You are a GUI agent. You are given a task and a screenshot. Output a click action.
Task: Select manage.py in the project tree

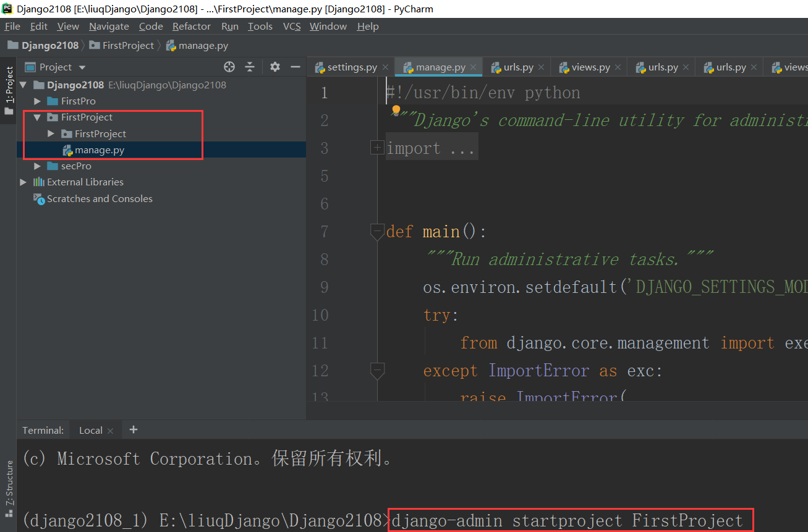(x=161, y=150)
